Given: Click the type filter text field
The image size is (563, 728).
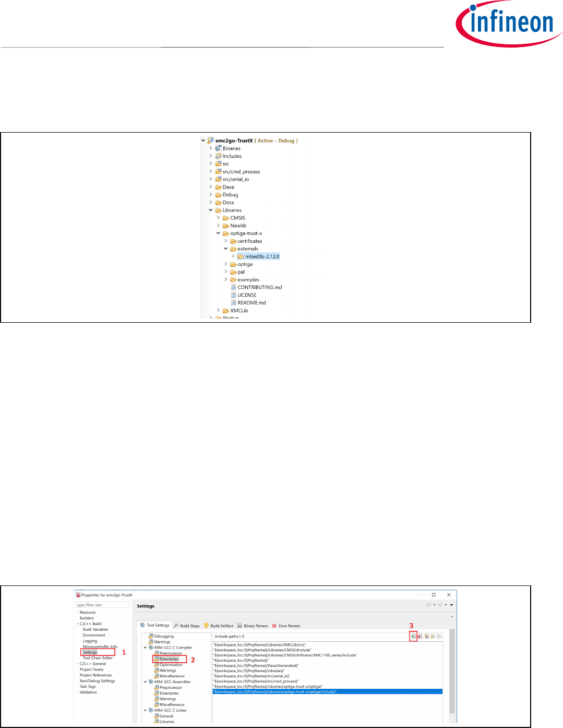Looking at the screenshot, I should pos(103,605).
